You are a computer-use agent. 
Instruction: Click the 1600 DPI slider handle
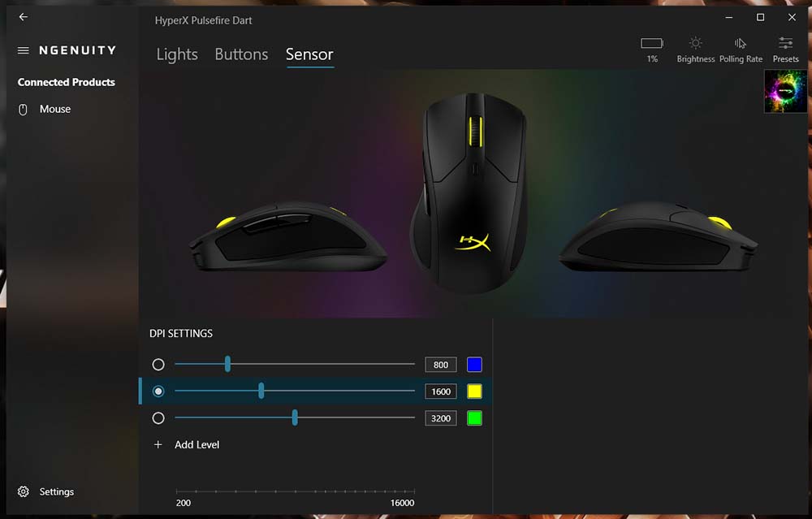click(261, 391)
